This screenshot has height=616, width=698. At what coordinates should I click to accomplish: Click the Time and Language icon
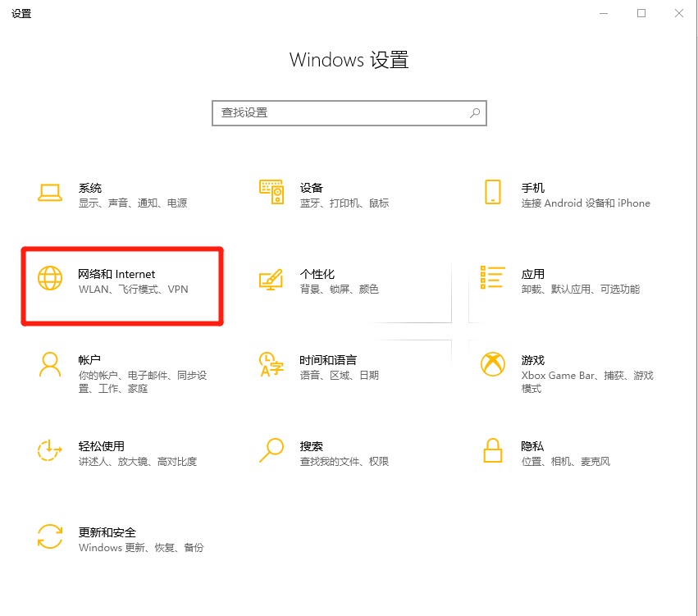[271, 364]
